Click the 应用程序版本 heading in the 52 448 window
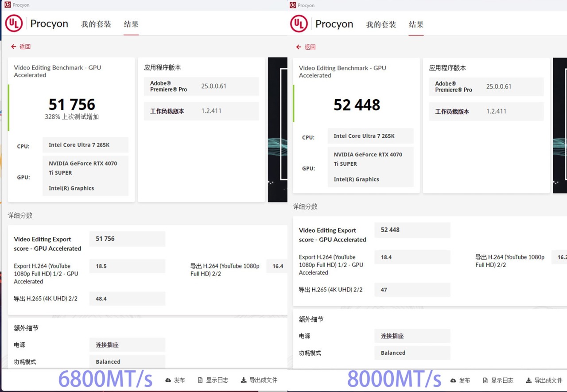Image resolution: width=567 pixels, height=392 pixels. [447, 68]
